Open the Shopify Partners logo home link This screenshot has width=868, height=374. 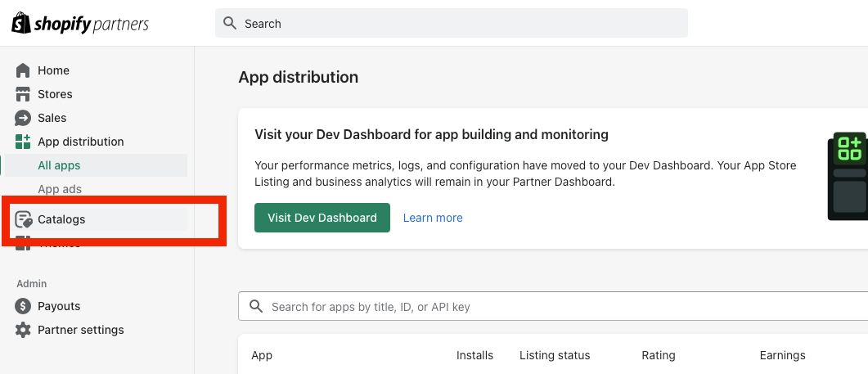80,23
